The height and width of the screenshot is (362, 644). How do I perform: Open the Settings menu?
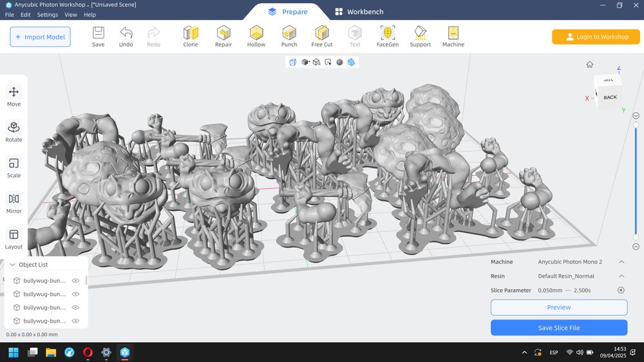pyautogui.click(x=47, y=14)
